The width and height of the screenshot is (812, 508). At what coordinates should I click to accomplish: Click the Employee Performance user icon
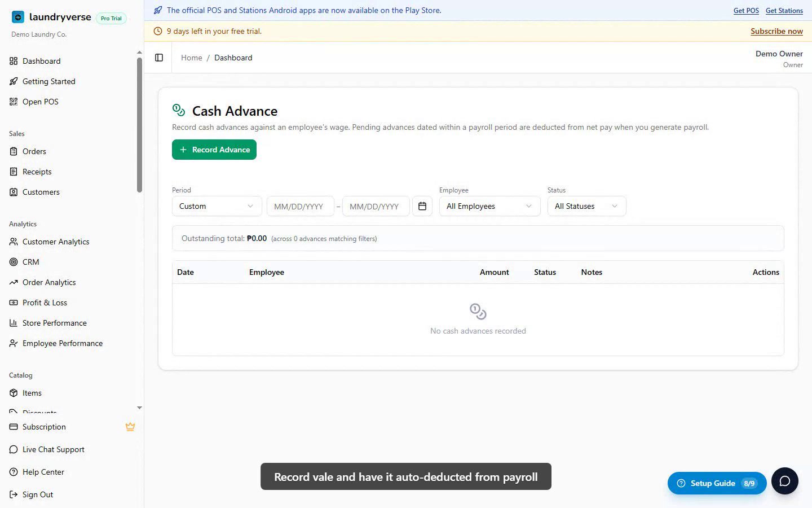click(x=14, y=343)
